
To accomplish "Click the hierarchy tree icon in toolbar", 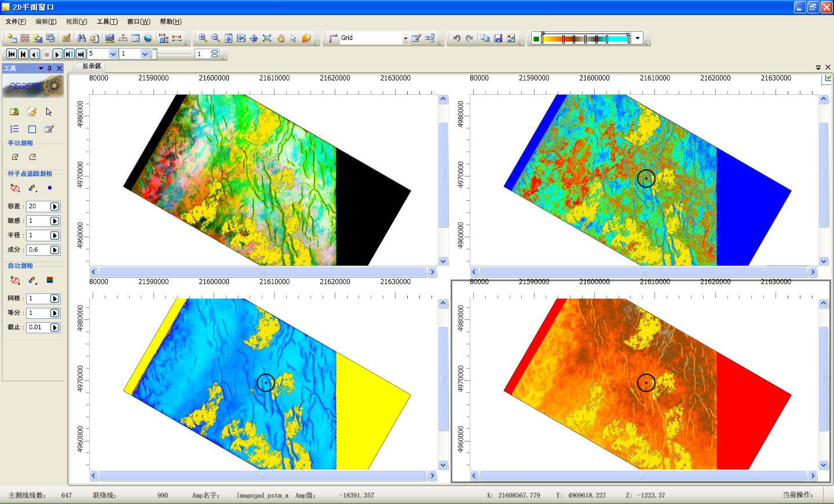I will pyautogui.click(x=123, y=38).
